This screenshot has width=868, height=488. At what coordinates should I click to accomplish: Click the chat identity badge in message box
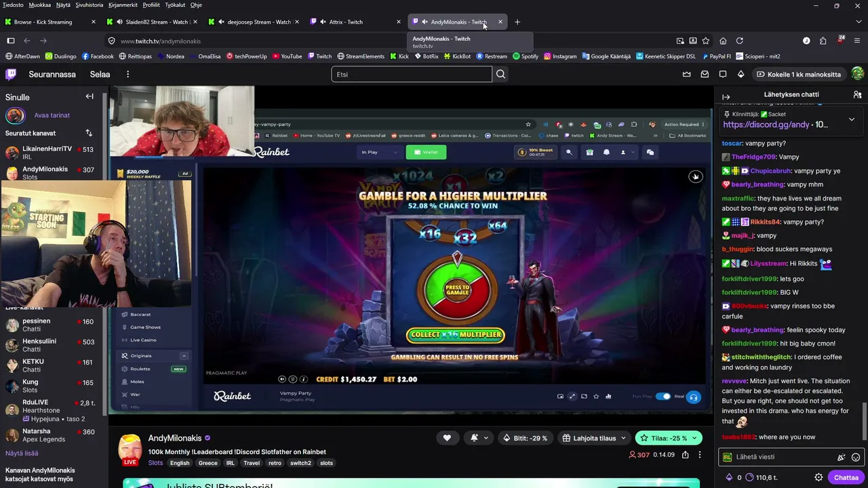[728, 457]
